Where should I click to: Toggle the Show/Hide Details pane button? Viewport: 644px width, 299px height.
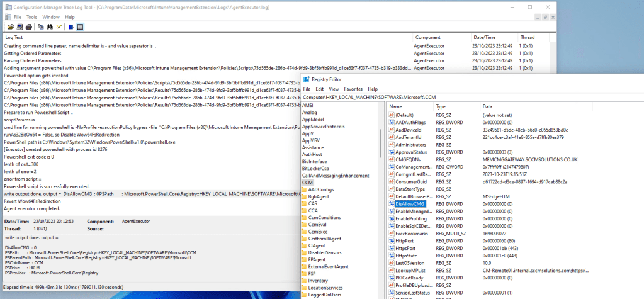[x=80, y=27]
